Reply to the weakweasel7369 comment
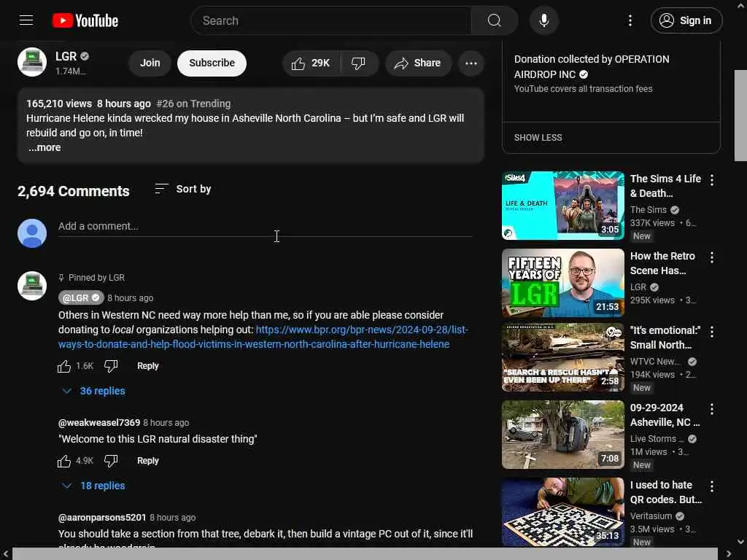Image resolution: width=747 pixels, height=560 pixels. point(147,461)
